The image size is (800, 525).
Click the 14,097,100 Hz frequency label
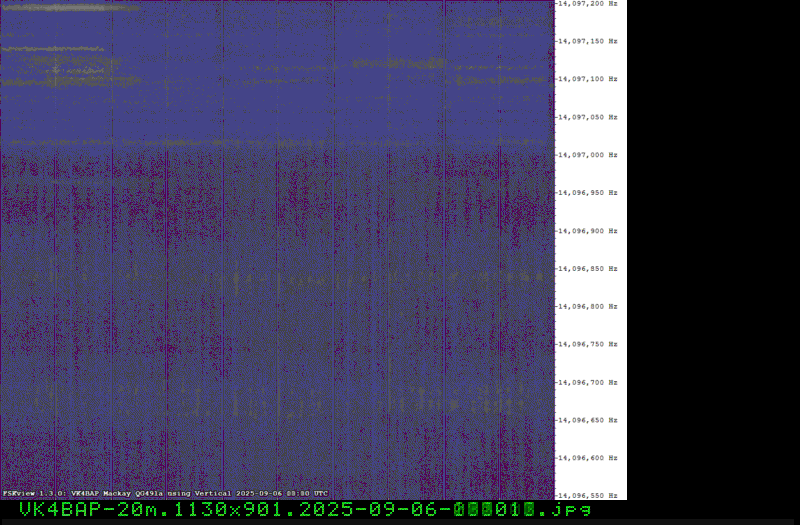[588, 79]
